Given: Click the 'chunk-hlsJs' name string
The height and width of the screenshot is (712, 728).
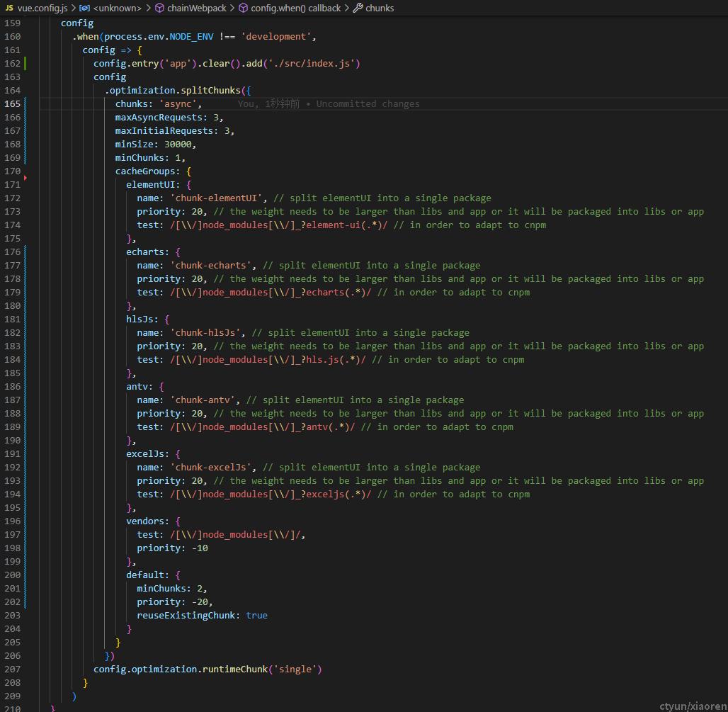Looking at the screenshot, I should pos(205,332).
